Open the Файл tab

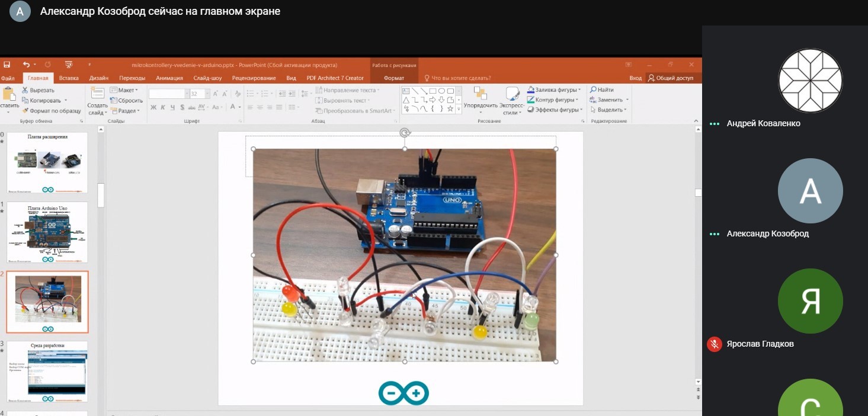(8, 78)
